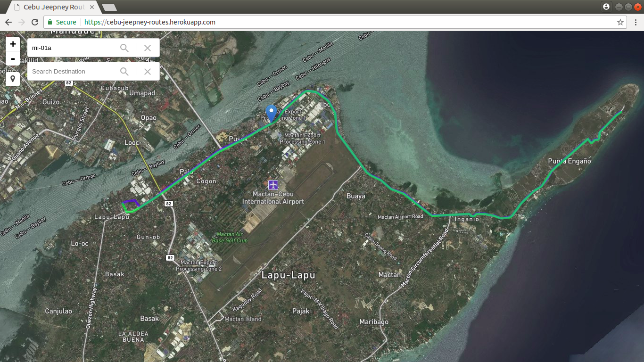Click the Buaya map label

click(355, 196)
